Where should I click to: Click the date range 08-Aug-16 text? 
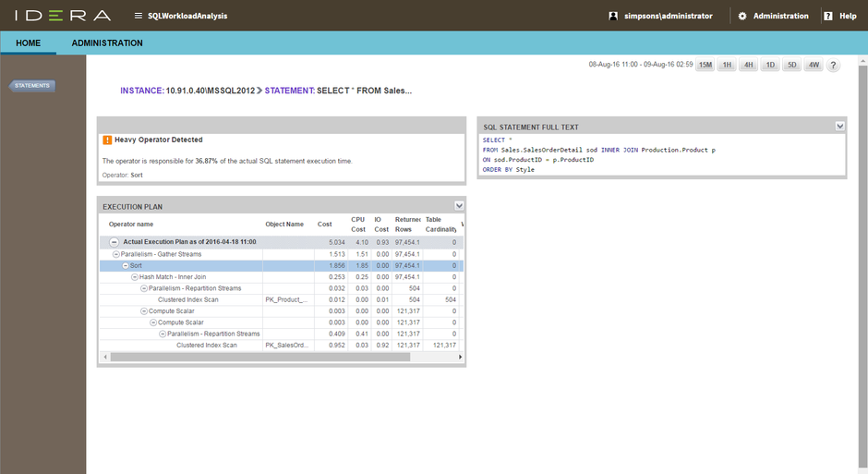tap(641, 65)
